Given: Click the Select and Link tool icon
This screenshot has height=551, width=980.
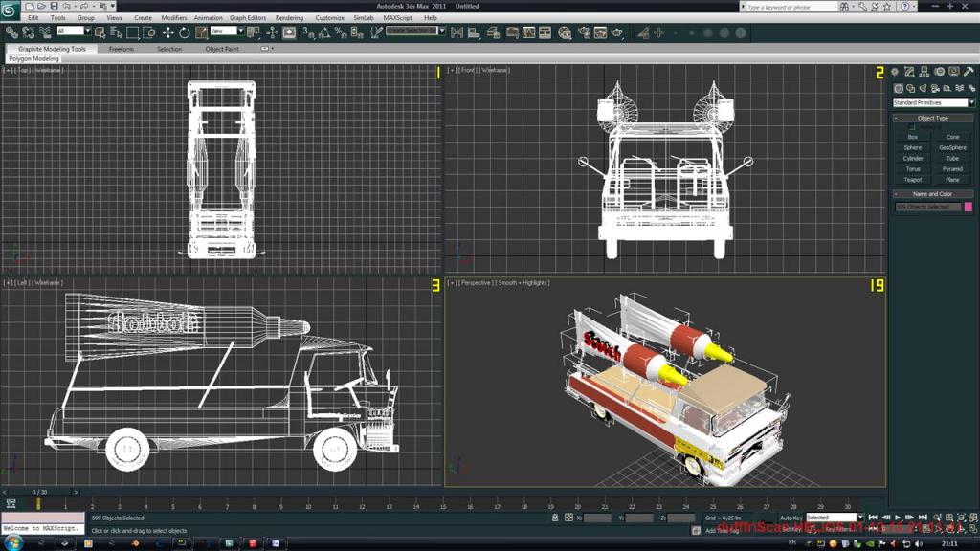Looking at the screenshot, I should click(x=11, y=33).
